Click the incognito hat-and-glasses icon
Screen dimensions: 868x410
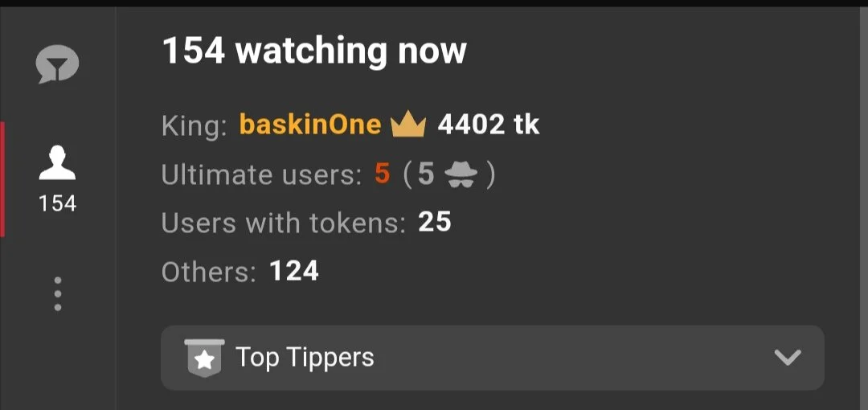point(461,175)
